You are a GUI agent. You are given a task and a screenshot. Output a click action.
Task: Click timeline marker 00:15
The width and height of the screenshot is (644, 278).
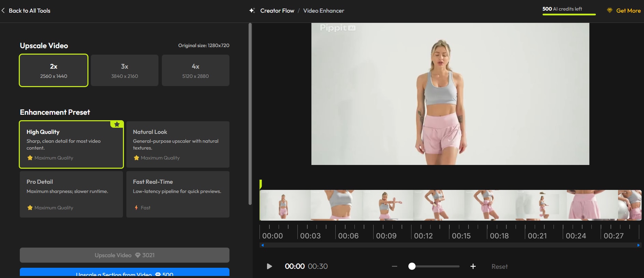tap(461, 236)
